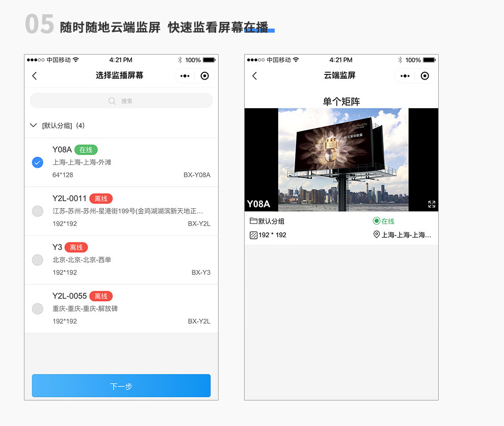Tap the location pin icon next to 上海-上海-上海
The image size is (504, 426).
(377, 235)
